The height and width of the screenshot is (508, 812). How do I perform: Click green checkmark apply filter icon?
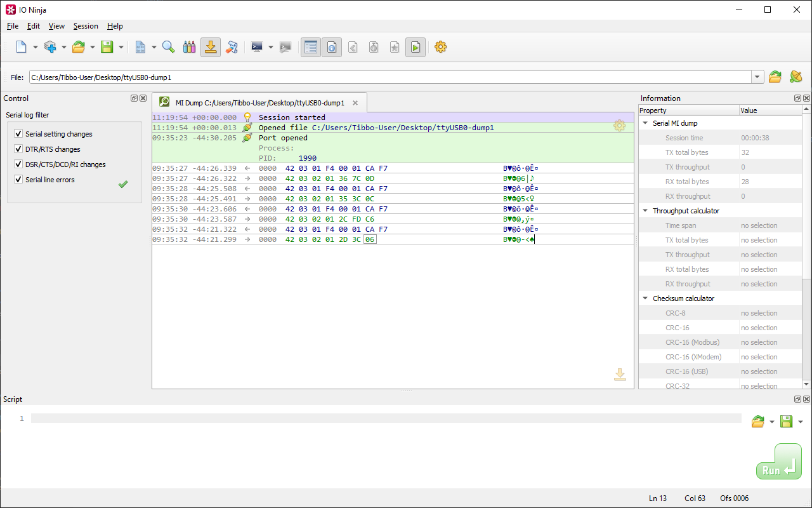click(123, 184)
